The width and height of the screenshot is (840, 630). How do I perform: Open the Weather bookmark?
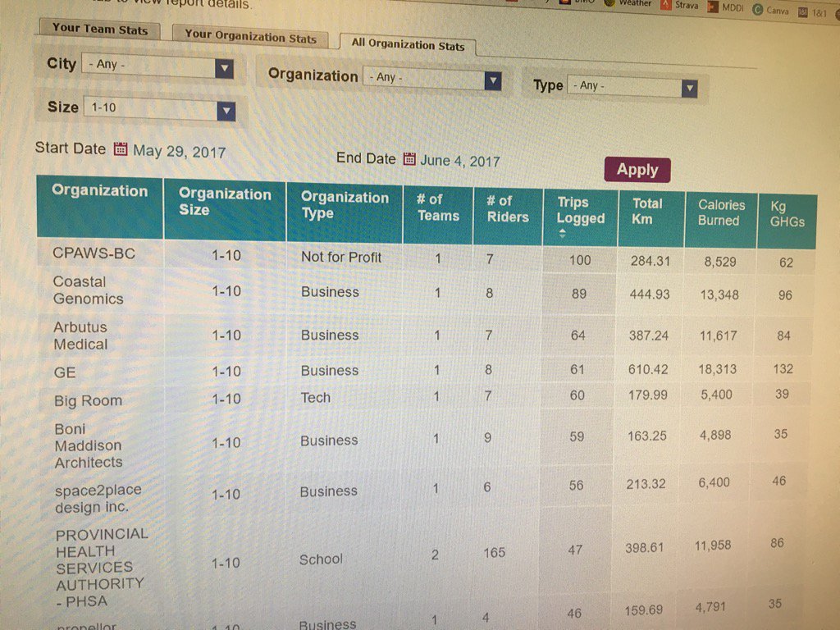[629, 3]
